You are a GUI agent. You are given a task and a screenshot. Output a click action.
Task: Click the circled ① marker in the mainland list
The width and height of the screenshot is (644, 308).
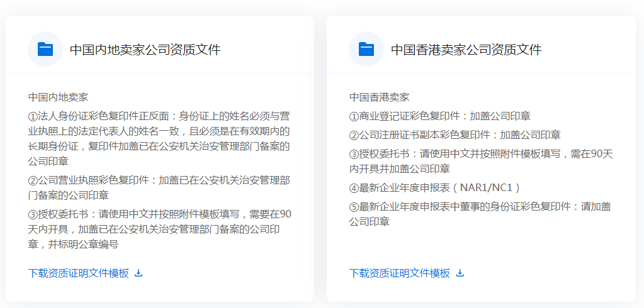pos(33,116)
